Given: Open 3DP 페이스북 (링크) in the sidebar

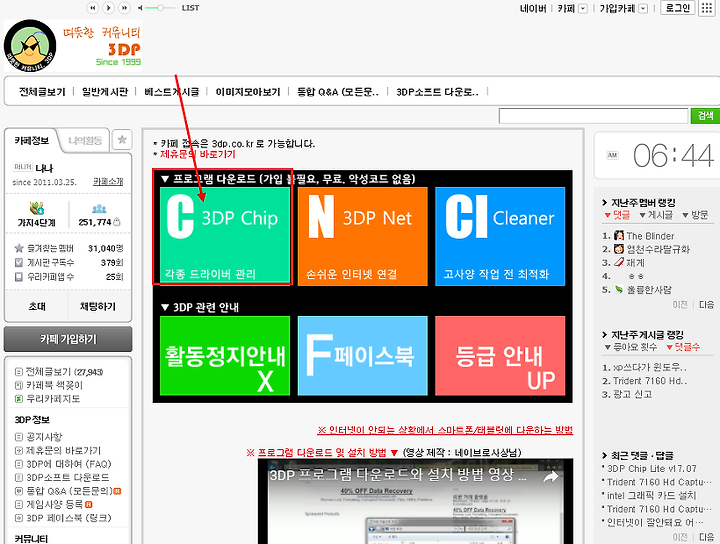Looking at the screenshot, I should click(x=63, y=518).
